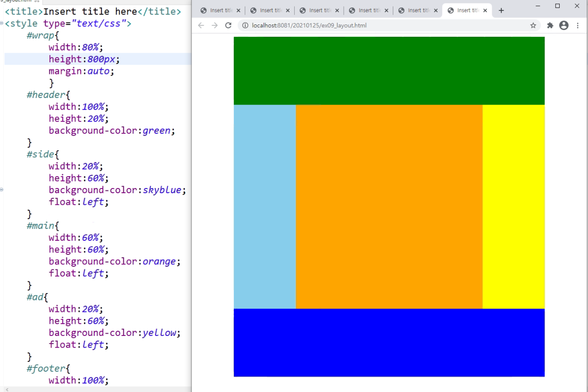Open the Chrome extensions puzzle icon
The height and width of the screenshot is (392, 588).
coord(550,25)
